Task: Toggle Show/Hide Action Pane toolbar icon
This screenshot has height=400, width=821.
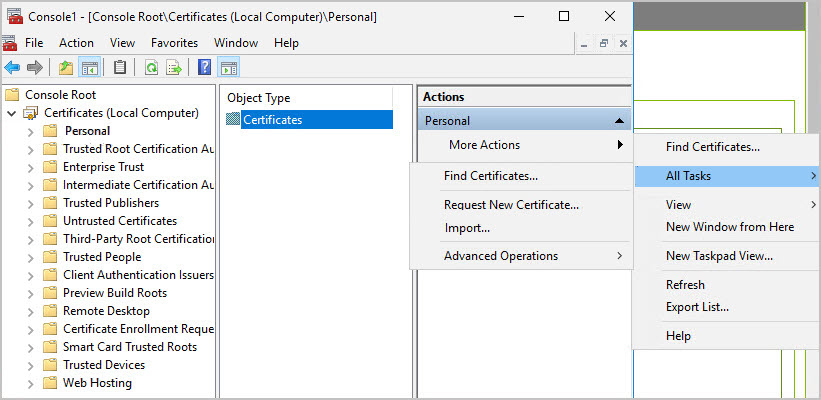Action: (228, 68)
